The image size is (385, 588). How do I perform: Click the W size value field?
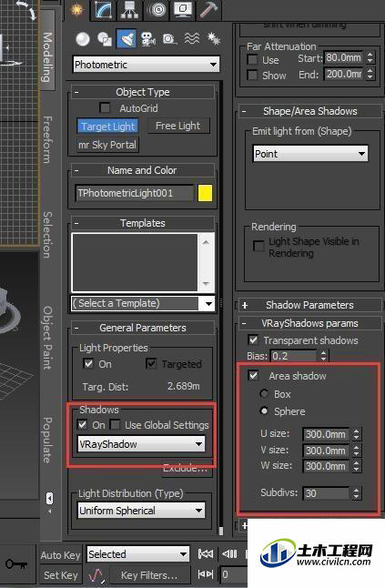tap(326, 466)
